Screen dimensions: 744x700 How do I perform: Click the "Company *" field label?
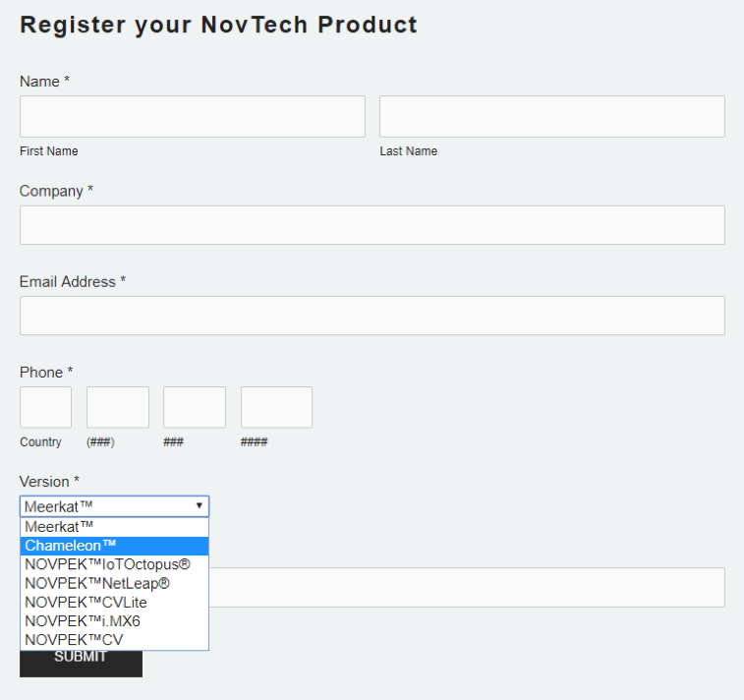point(56,192)
